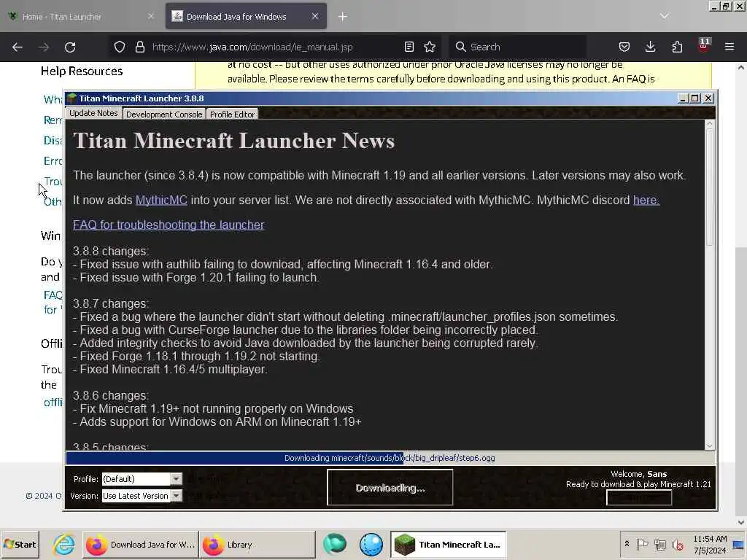Open the Windows Start menu
Image resolution: width=747 pixels, height=560 pixels.
point(20,545)
